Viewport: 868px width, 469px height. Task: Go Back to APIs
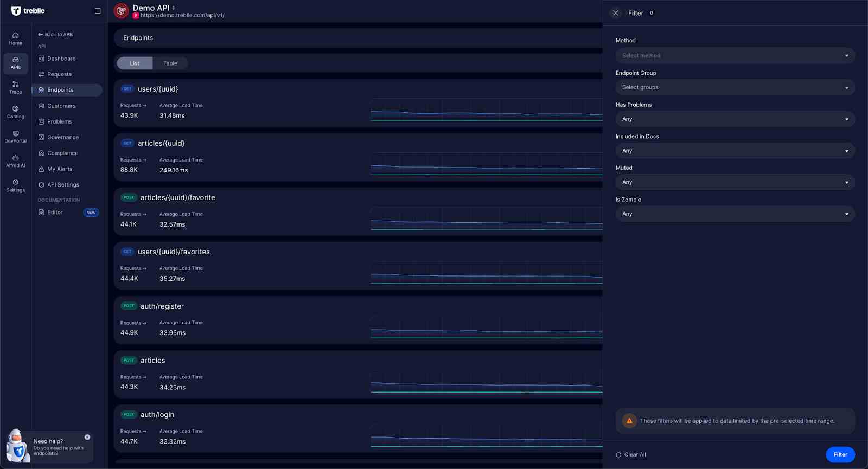coord(55,34)
